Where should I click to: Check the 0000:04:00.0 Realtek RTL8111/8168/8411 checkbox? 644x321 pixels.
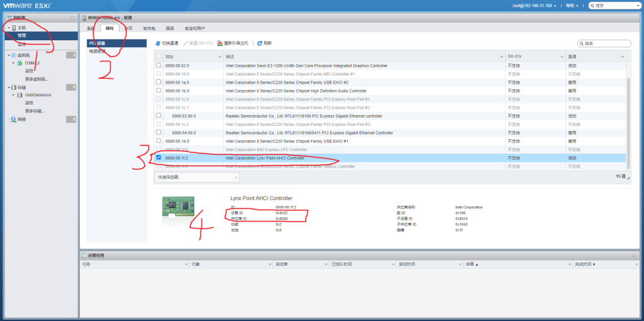click(x=158, y=132)
